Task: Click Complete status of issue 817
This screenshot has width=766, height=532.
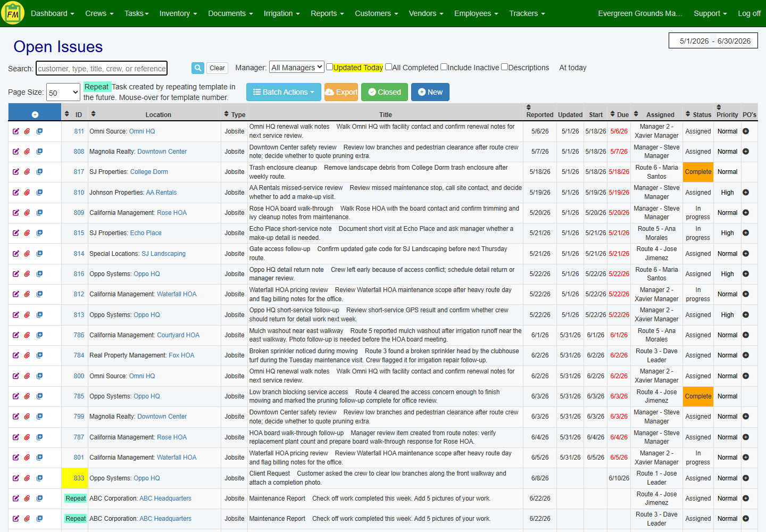Action: tap(698, 172)
